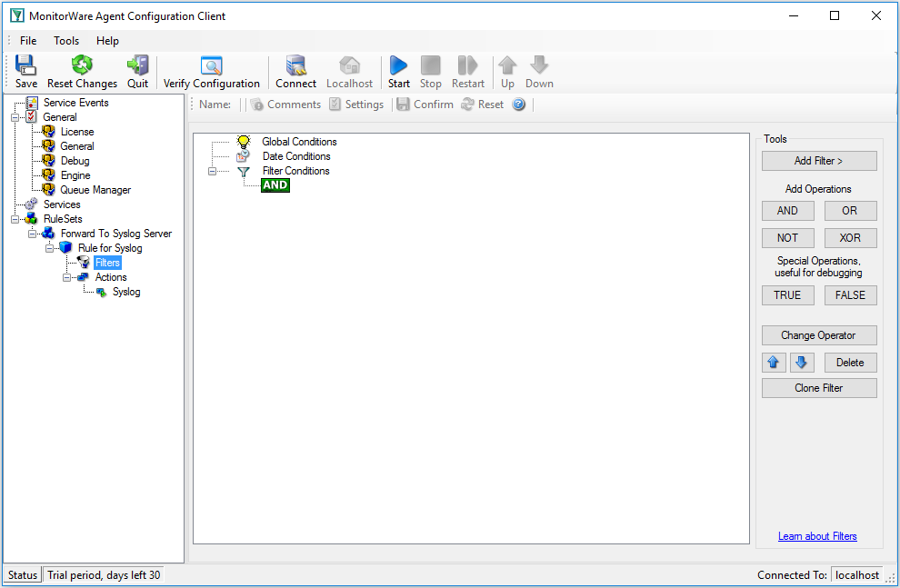Select the RuleSets node
Viewport: 900px width, 588px height.
[x=63, y=219]
